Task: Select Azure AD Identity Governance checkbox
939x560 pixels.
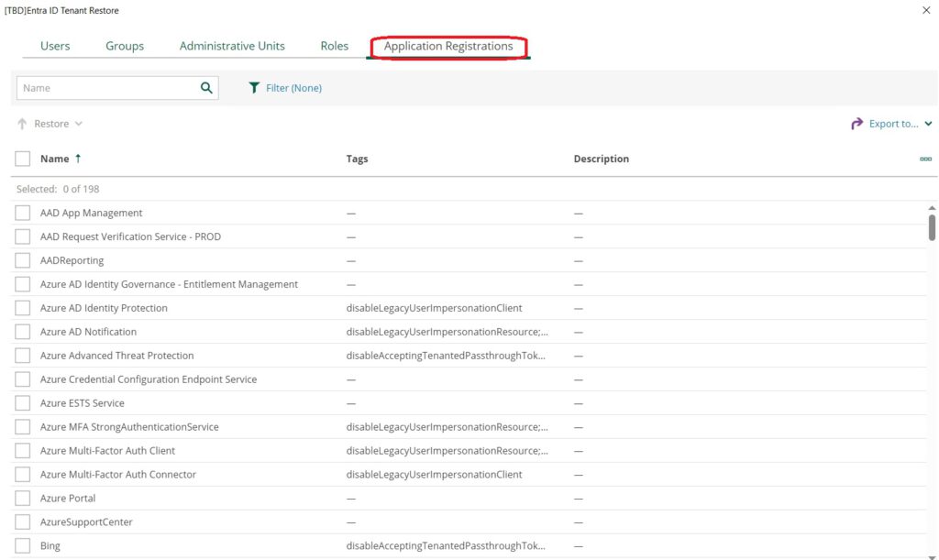Action: (23, 284)
